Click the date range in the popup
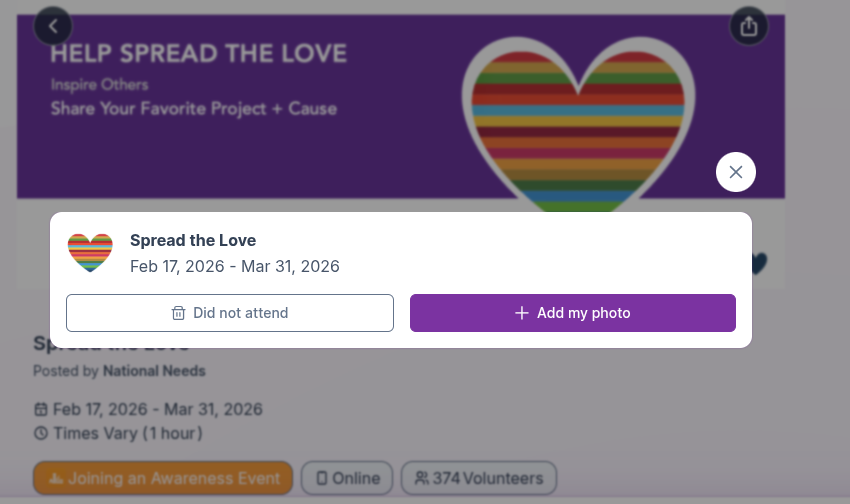This screenshot has height=504, width=850. [235, 266]
